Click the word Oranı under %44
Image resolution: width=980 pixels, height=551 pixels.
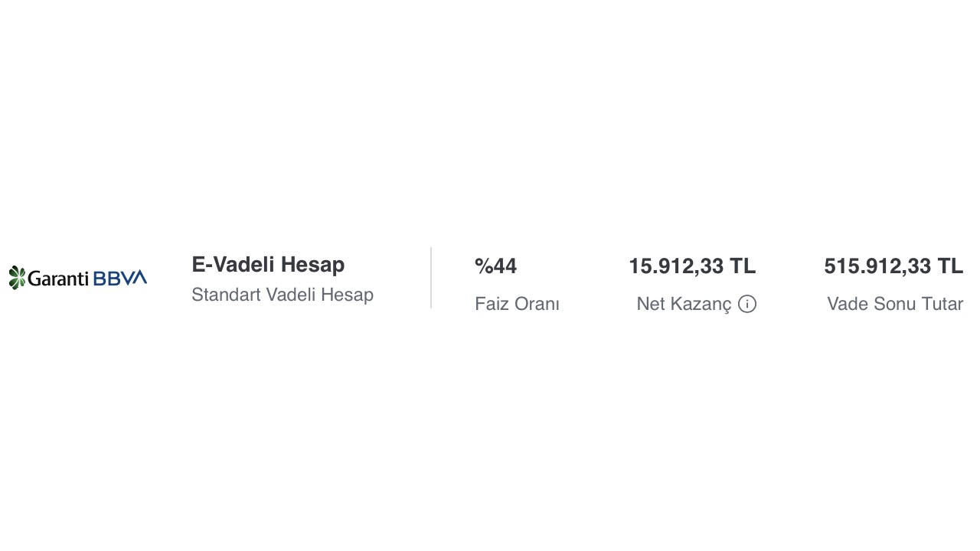click(537, 304)
